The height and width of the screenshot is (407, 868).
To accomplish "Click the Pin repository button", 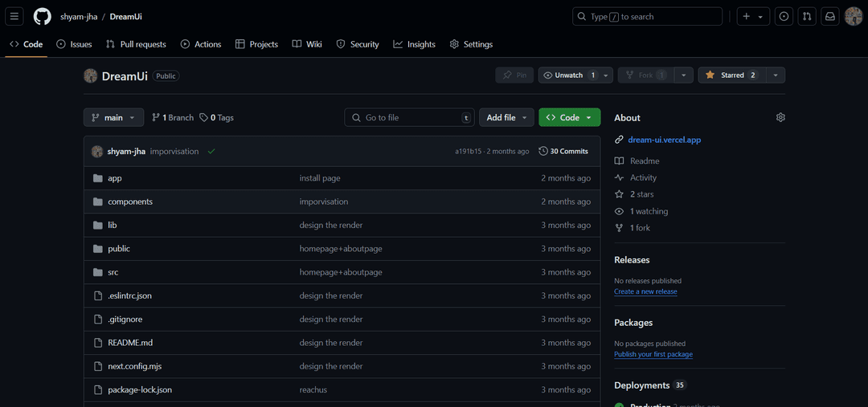I will tap(514, 75).
